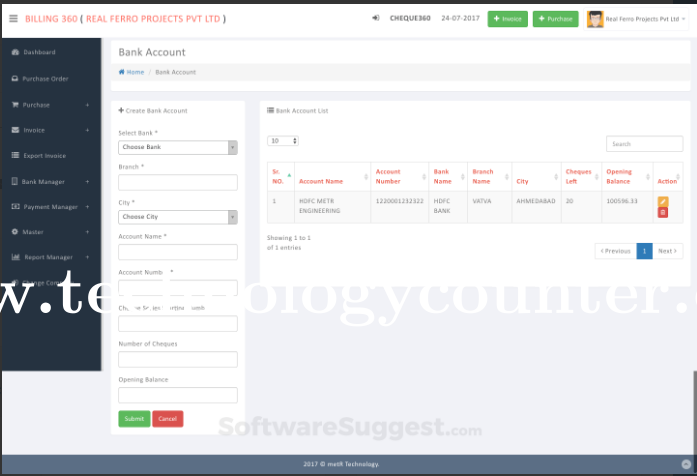Click the Search box in Bank Account List

645,144
